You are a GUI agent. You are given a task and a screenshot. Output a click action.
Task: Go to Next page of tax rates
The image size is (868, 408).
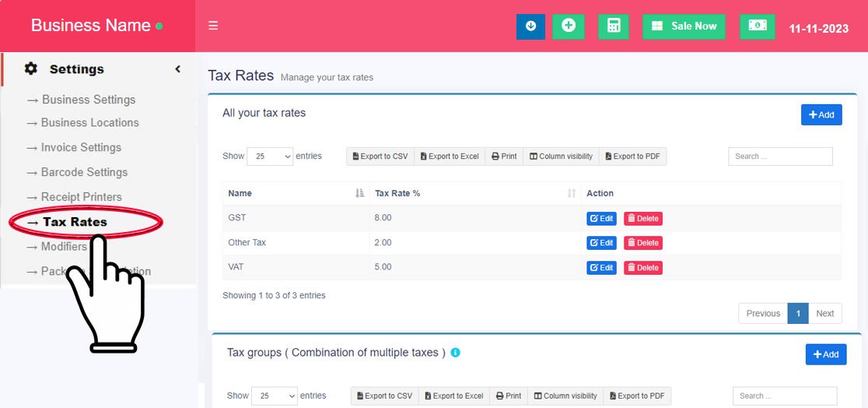tap(824, 313)
